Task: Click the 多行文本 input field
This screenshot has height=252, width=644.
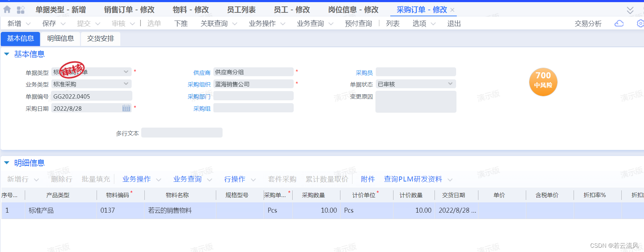Action: click(182, 133)
